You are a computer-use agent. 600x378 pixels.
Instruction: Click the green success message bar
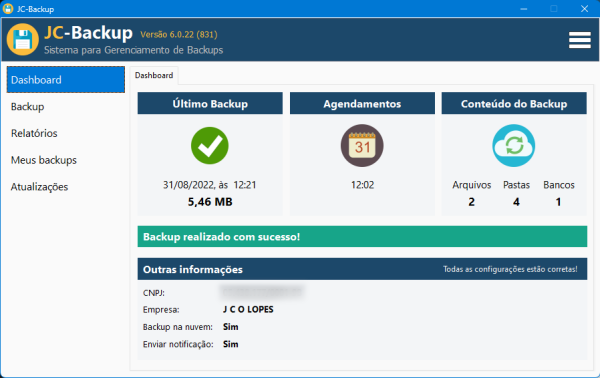tap(362, 236)
